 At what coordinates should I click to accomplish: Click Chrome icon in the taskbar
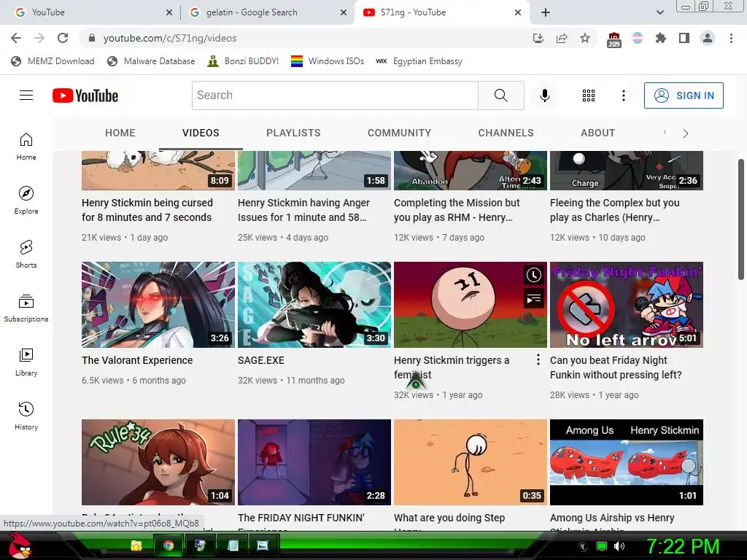tap(169, 545)
